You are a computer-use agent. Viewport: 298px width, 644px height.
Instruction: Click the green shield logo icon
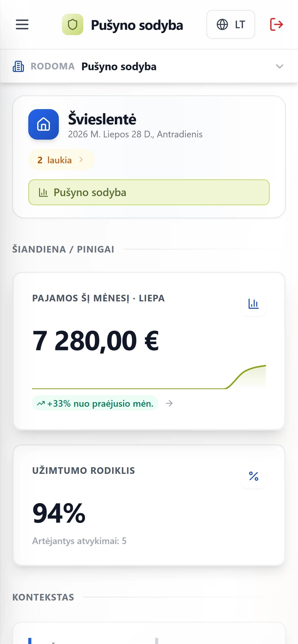(x=73, y=24)
